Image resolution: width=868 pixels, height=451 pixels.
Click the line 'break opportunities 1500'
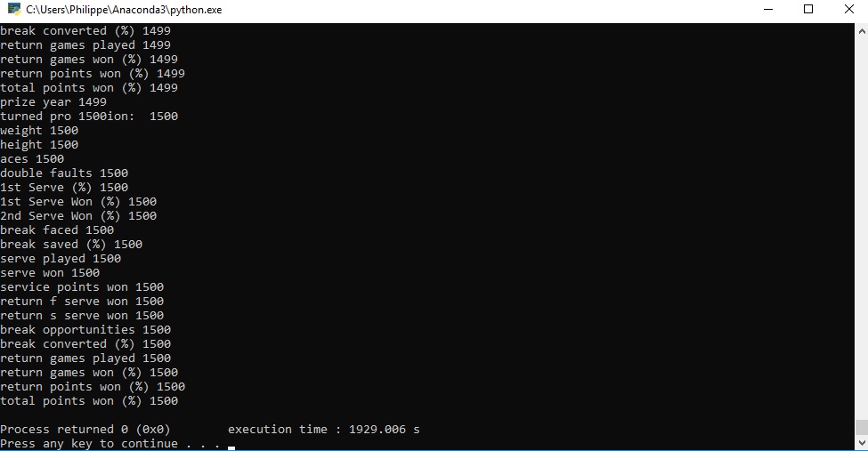85,330
